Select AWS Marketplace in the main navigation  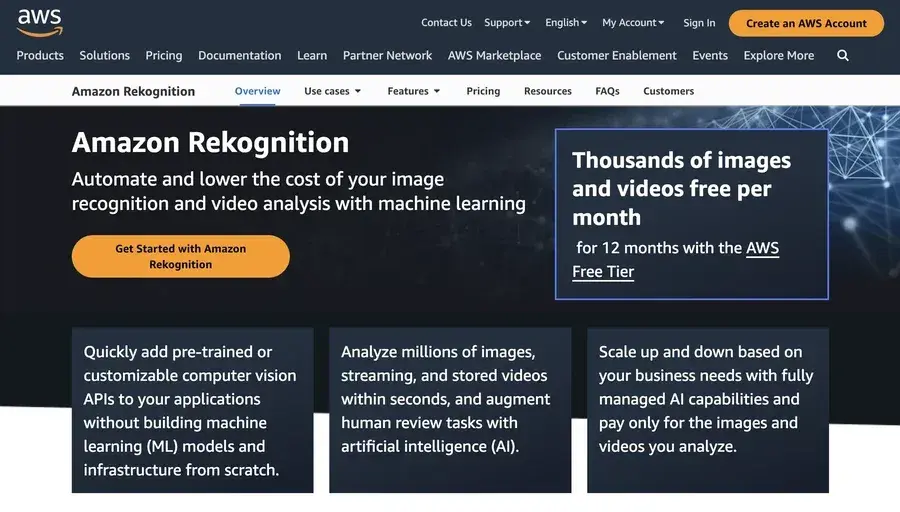coord(494,56)
